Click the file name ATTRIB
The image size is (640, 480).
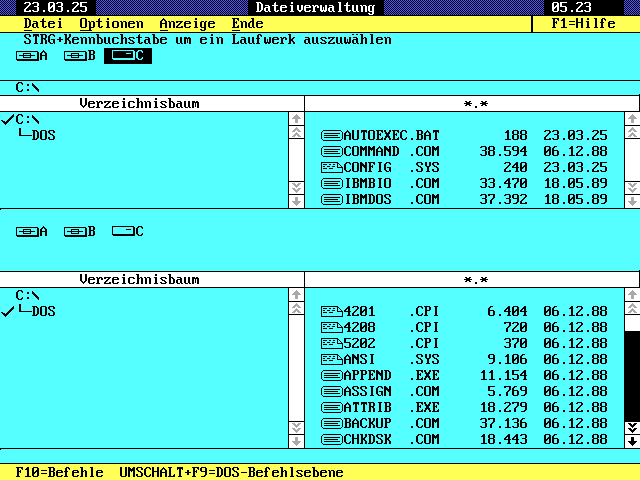click(x=367, y=407)
